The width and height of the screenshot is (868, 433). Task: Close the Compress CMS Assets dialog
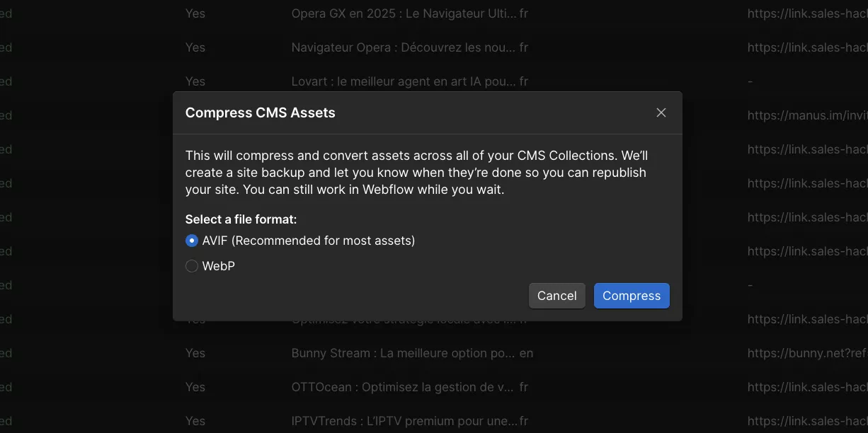click(661, 112)
